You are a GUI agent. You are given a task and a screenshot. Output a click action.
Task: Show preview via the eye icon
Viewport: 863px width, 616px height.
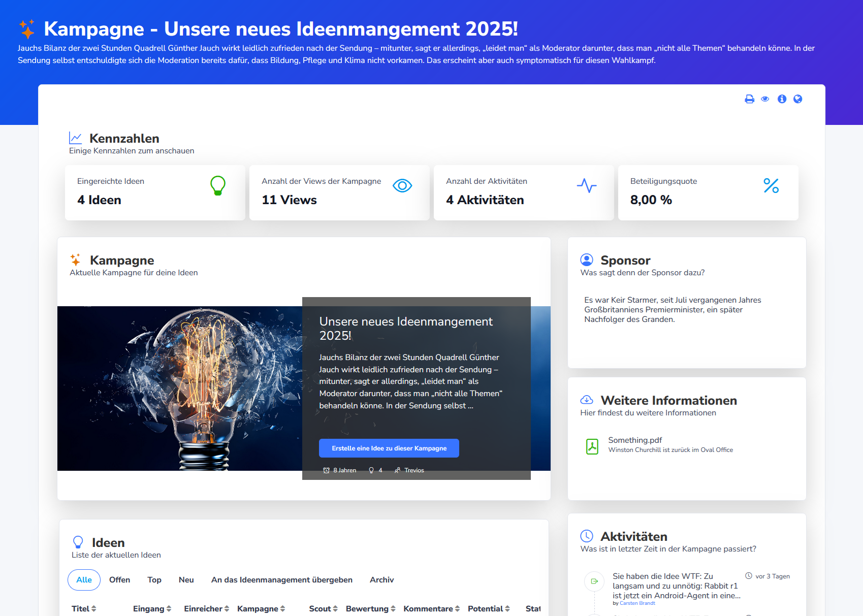765,99
